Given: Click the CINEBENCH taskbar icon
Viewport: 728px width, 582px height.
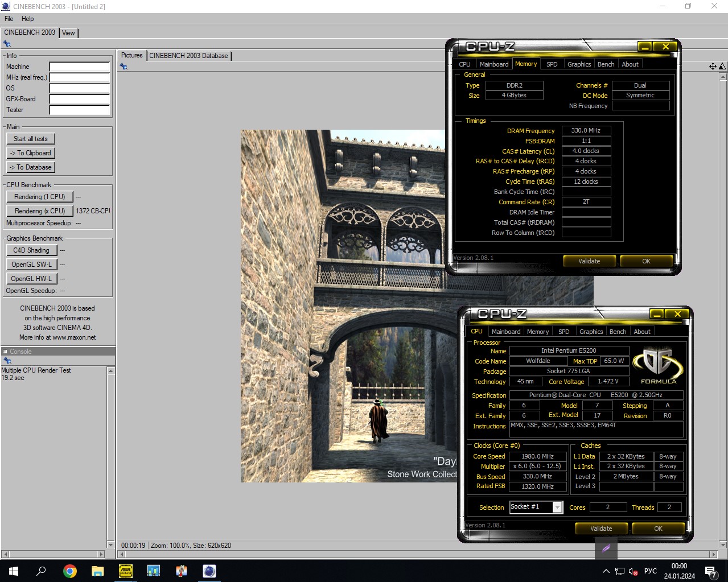Looking at the screenshot, I should click(x=209, y=571).
